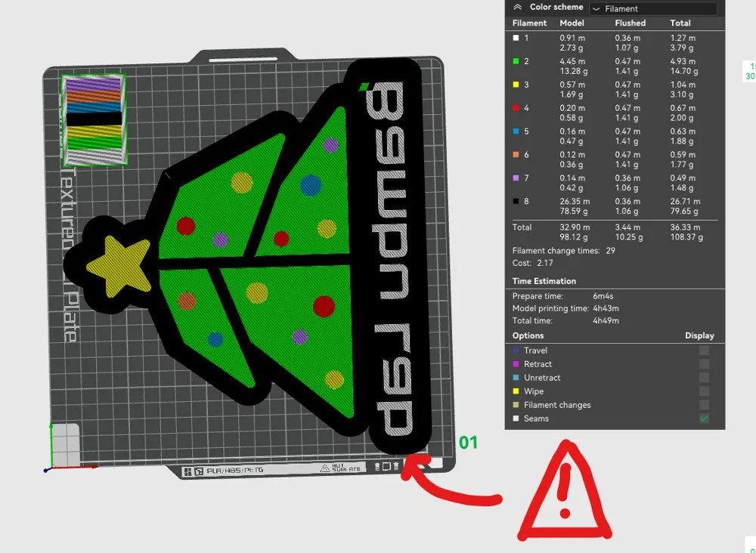Click the red filament 4 swatch
Image resolution: width=756 pixels, height=553 pixels.
516,108
